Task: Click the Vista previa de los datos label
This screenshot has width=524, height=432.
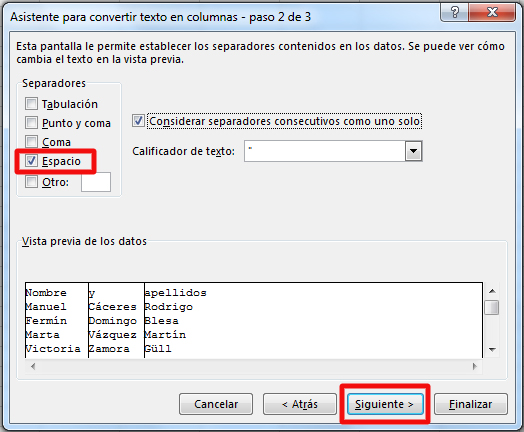Action: [x=84, y=241]
